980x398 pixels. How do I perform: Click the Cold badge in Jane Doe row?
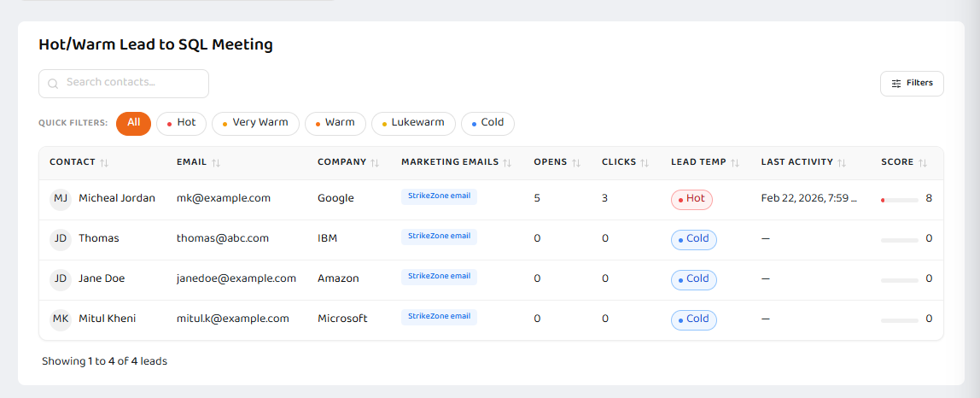click(694, 280)
